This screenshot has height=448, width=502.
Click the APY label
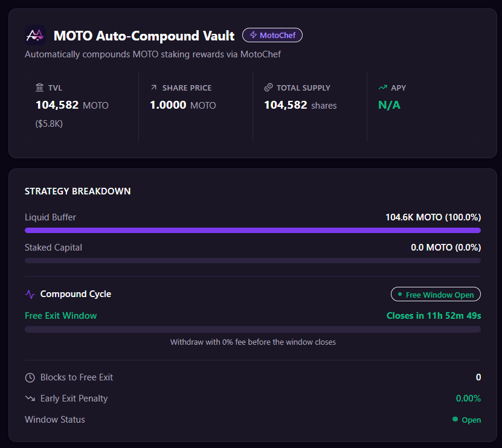(398, 88)
